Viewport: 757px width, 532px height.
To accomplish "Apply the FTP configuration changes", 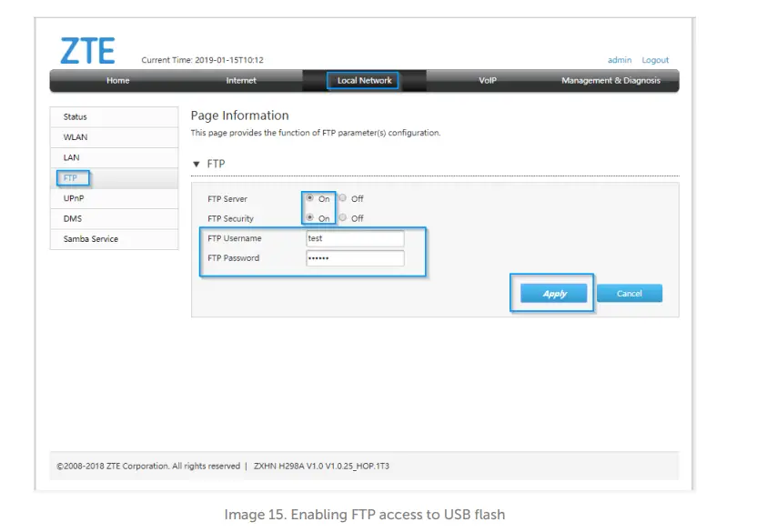I will [x=552, y=293].
